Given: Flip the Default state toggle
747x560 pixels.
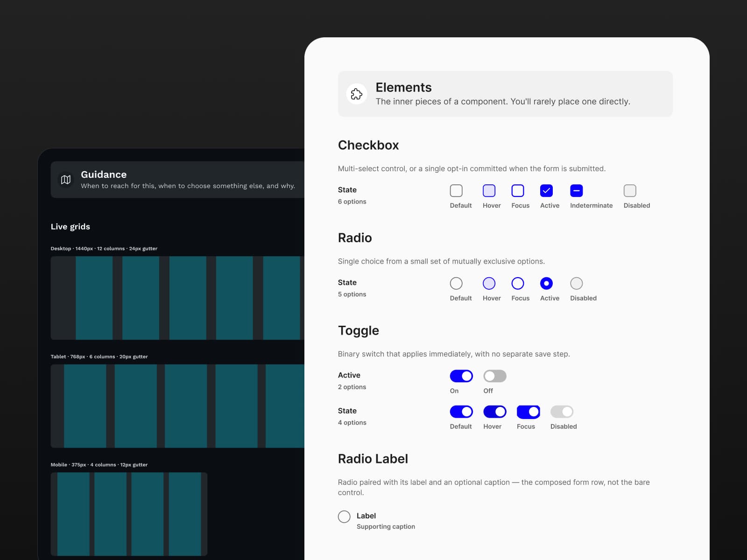Looking at the screenshot, I should [x=461, y=412].
